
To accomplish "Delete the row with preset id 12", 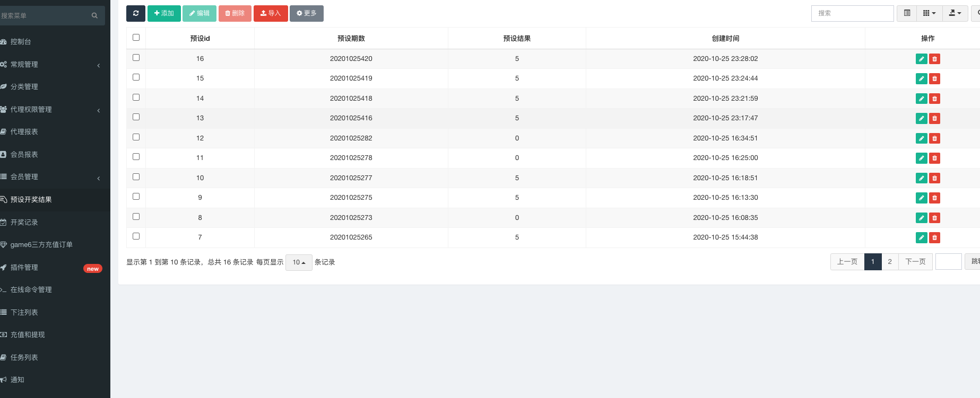I will point(935,138).
